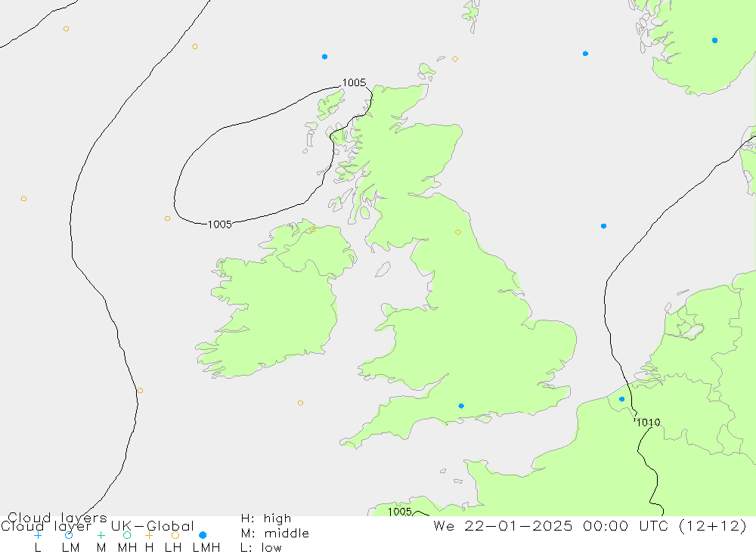The height and width of the screenshot is (554, 756).
Task: Click the '1010' isobar label over Belgium
Action: (x=648, y=422)
